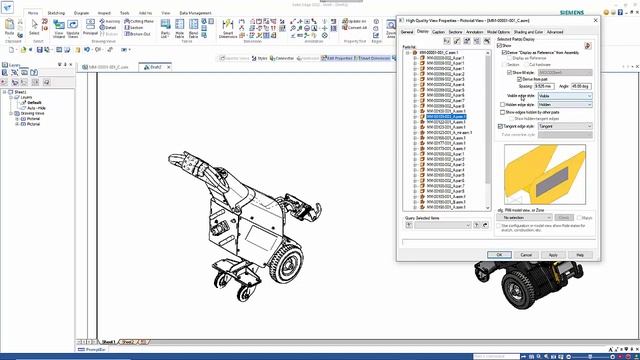Select the Smart Dimension tool

click(x=228, y=29)
